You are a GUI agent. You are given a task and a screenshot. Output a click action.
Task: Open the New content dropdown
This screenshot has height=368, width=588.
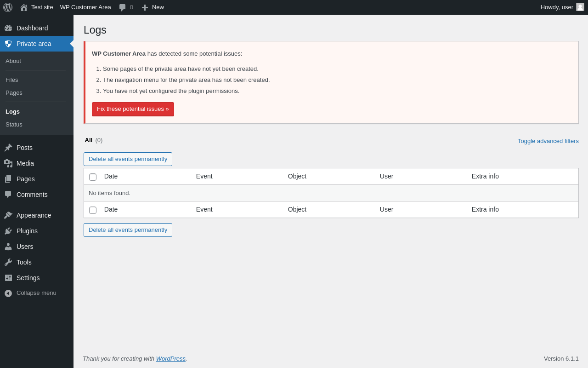[153, 7]
